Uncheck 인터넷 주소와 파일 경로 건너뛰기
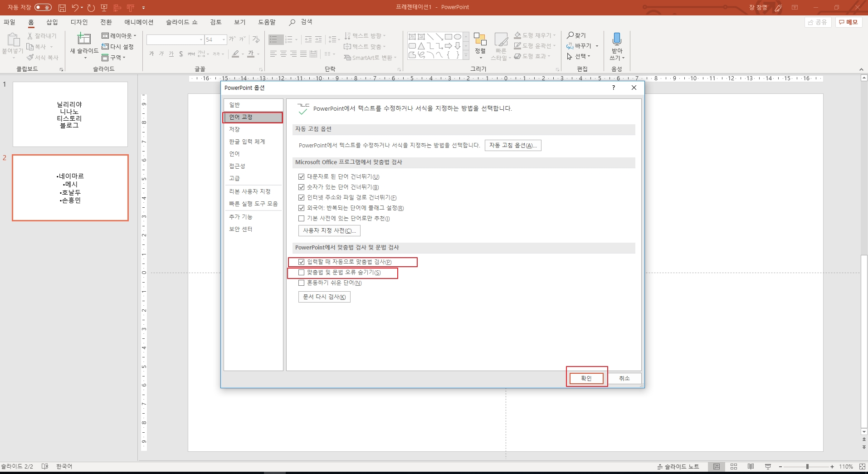The image size is (868, 474). tap(301, 198)
